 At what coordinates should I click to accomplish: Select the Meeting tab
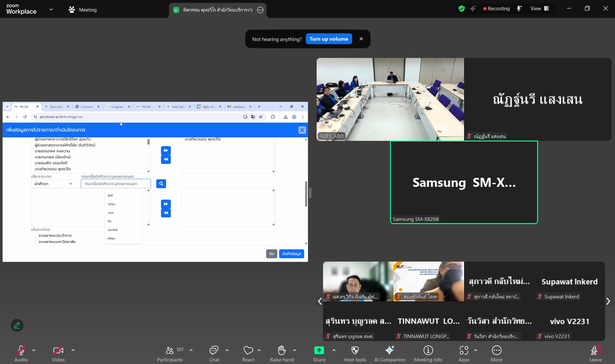[83, 10]
